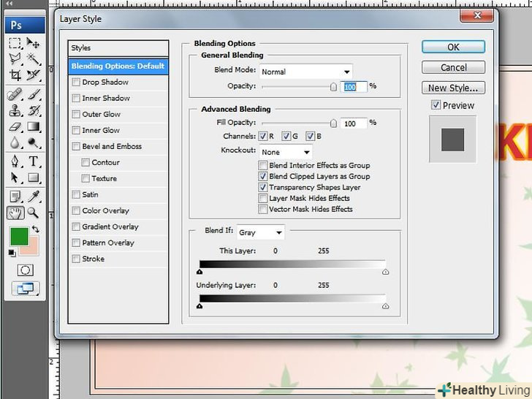
Task: Uncheck Blend Clipped Layers as Group
Action: pyautogui.click(x=263, y=176)
